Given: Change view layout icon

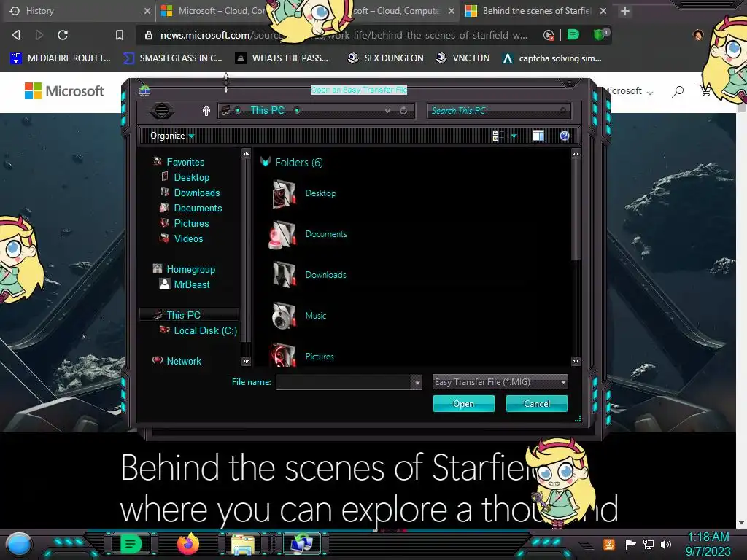Looking at the screenshot, I should 498,136.
